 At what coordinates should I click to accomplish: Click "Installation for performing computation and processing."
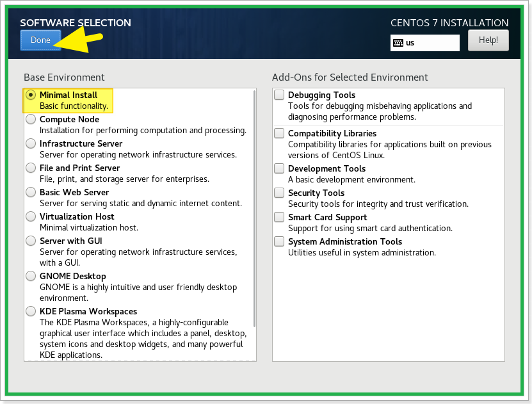143,131
